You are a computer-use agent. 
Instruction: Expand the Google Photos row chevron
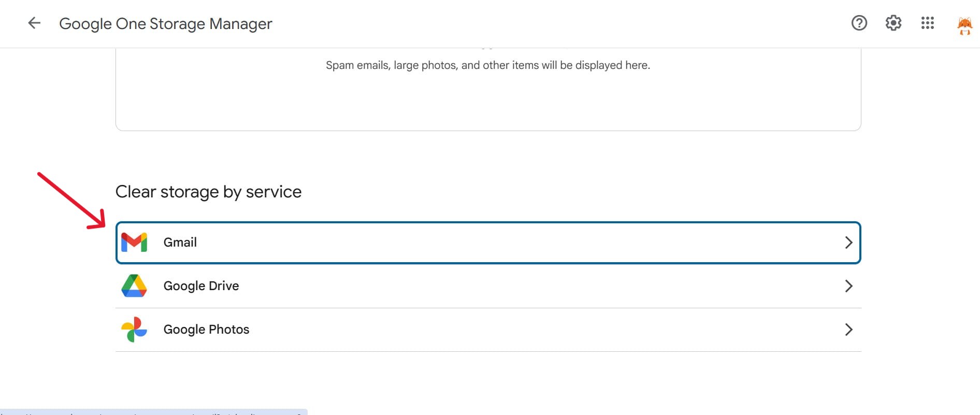(848, 329)
